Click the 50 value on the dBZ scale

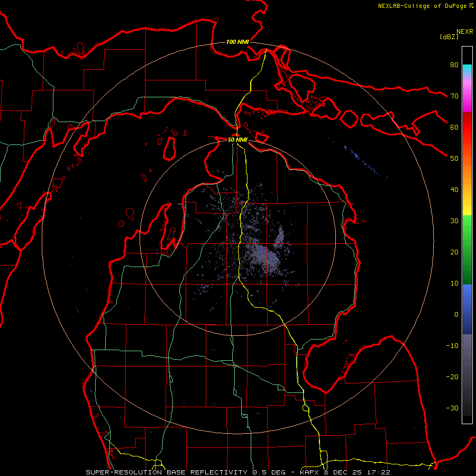454,159
